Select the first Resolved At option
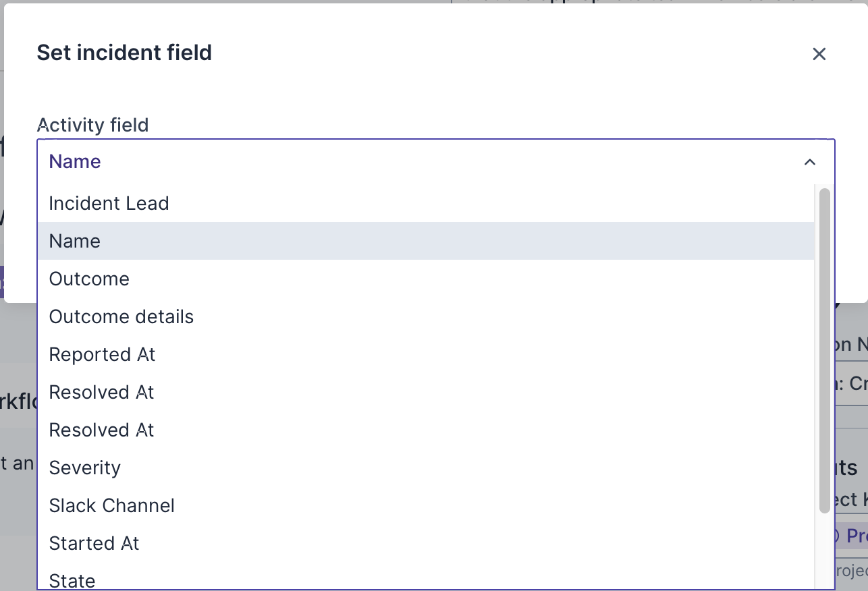868x591 pixels. coord(102,393)
